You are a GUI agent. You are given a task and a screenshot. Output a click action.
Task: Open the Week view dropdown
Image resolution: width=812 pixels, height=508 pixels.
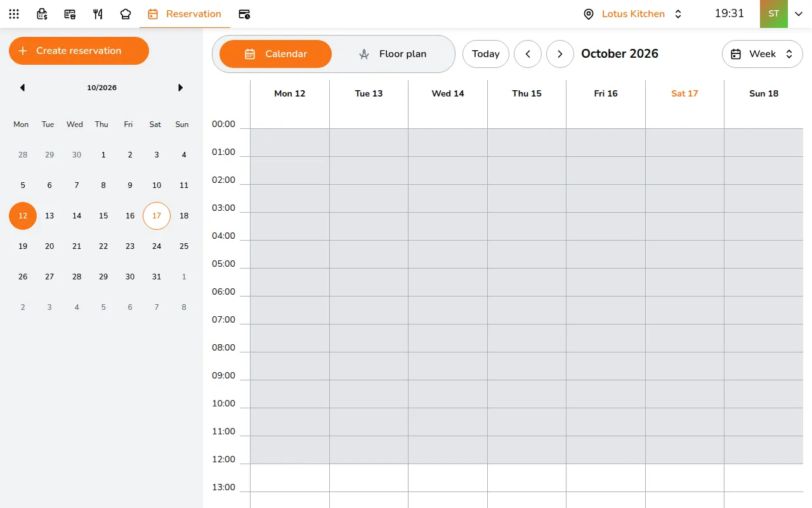(763, 54)
